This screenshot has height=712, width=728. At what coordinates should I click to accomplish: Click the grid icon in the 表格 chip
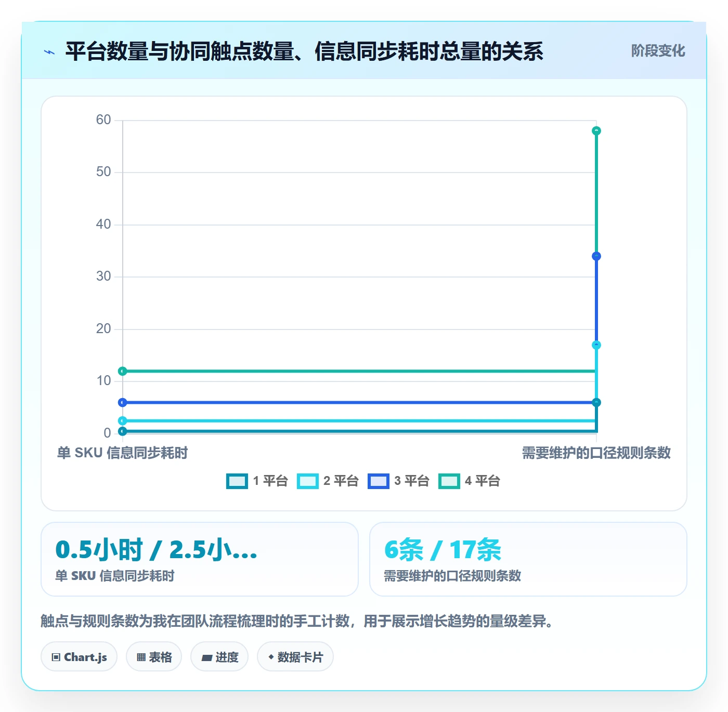click(x=141, y=657)
